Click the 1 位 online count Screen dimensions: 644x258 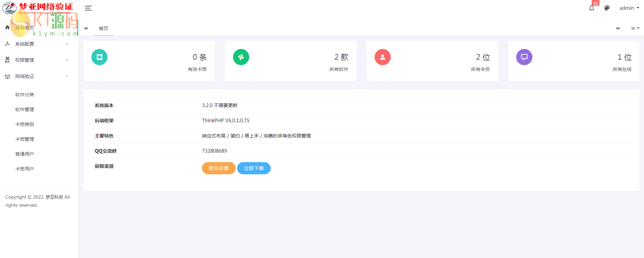tap(624, 57)
